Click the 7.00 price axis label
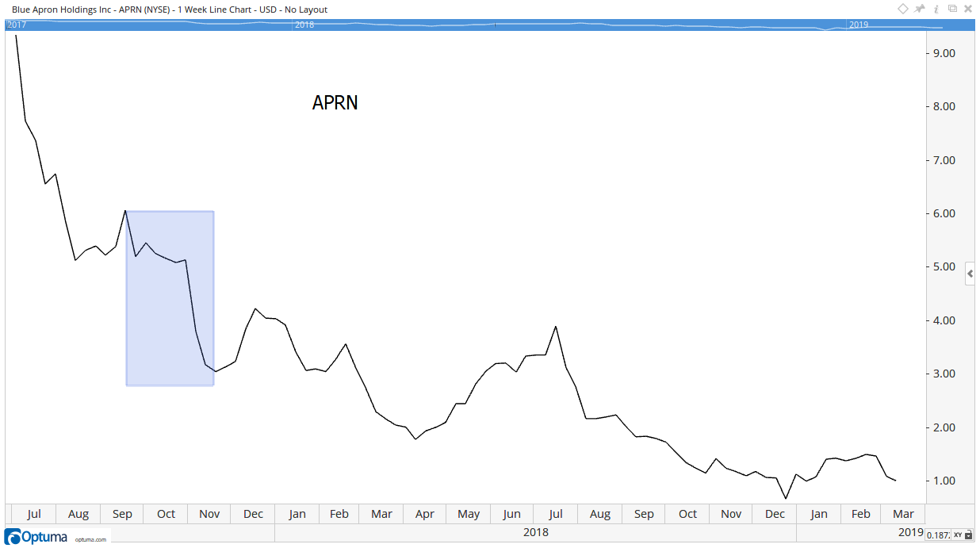Image resolution: width=980 pixels, height=548 pixels. 944,160
